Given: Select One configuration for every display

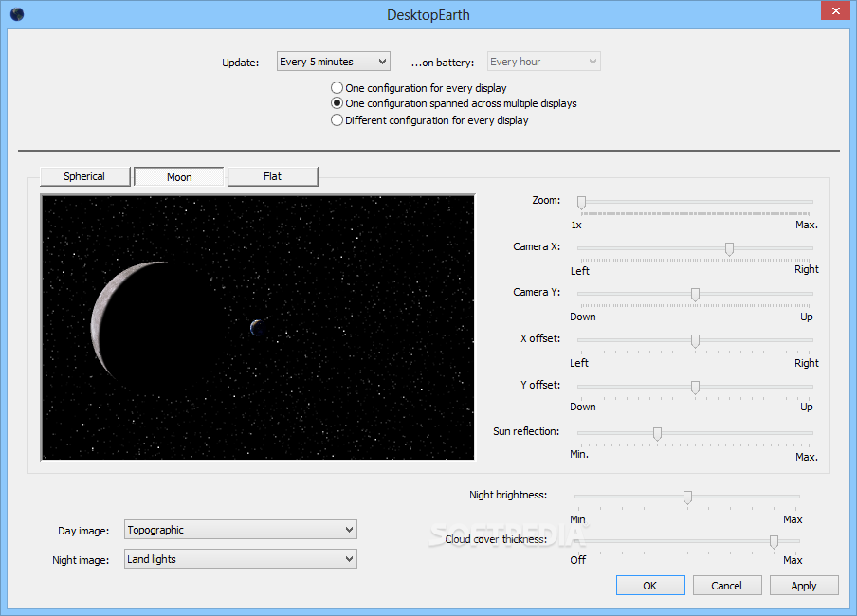Looking at the screenshot, I should [x=418, y=88].
